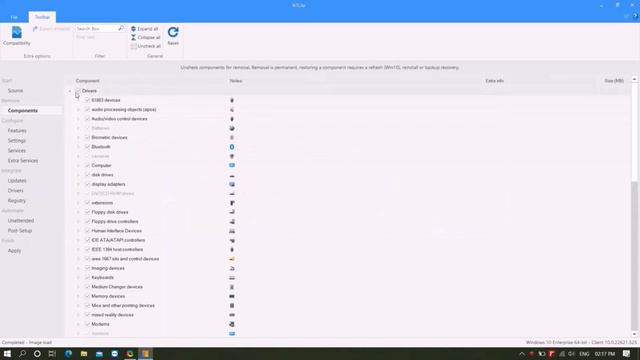
Task: Click the Mice and pointing devices notes icon
Action: click(232, 306)
